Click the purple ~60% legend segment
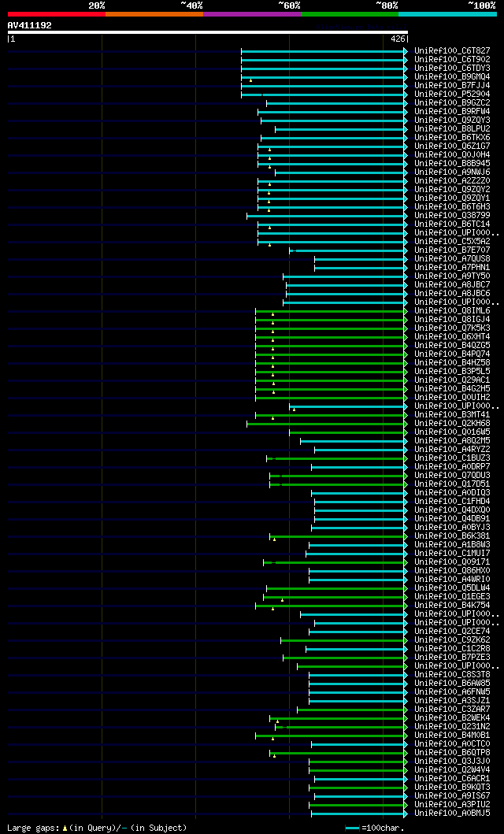This screenshot has height=834, width=504. click(x=252, y=14)
